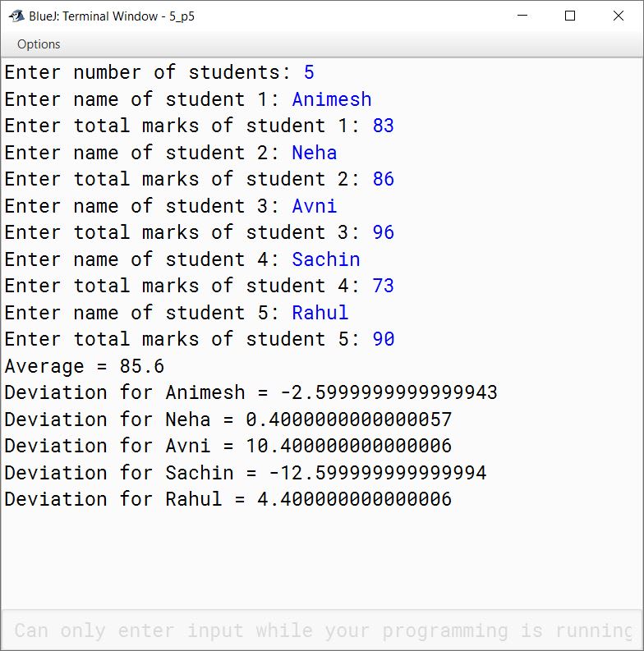The width and height of the screenshot is (644, 651).
Task: Click the title text BlueJ: Terminal Window - 5_p5
Action: pyautogui.click(x=112, y=16)
